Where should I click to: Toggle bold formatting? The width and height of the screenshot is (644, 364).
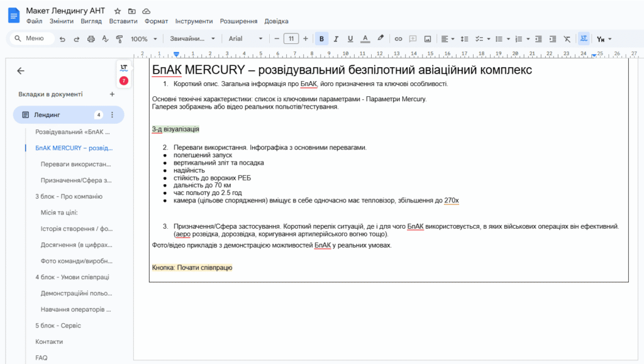point(321,39)
